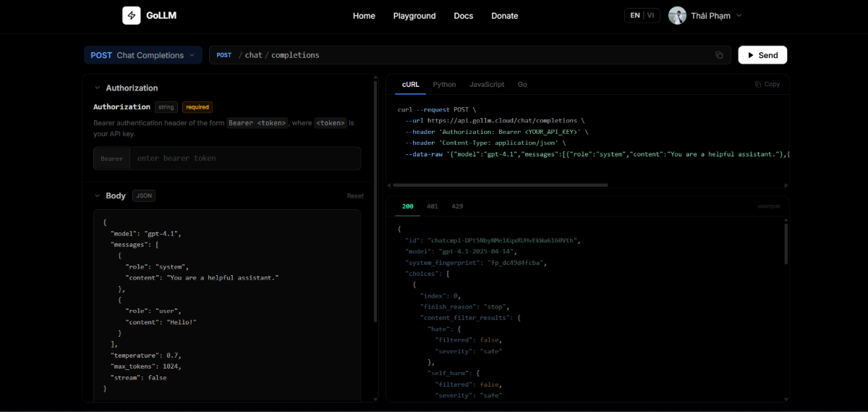Collapse the Authorization section

[x=97, y=88]
